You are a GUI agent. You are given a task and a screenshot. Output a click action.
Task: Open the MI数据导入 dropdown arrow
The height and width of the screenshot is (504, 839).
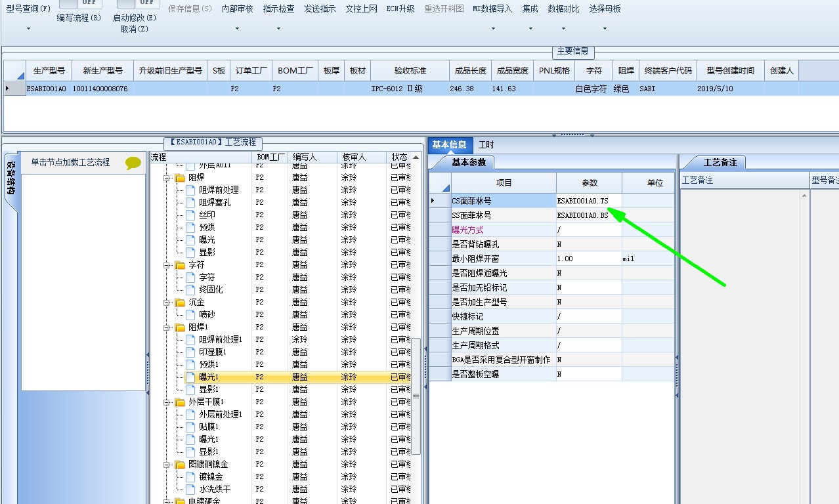tap(493, 29)
